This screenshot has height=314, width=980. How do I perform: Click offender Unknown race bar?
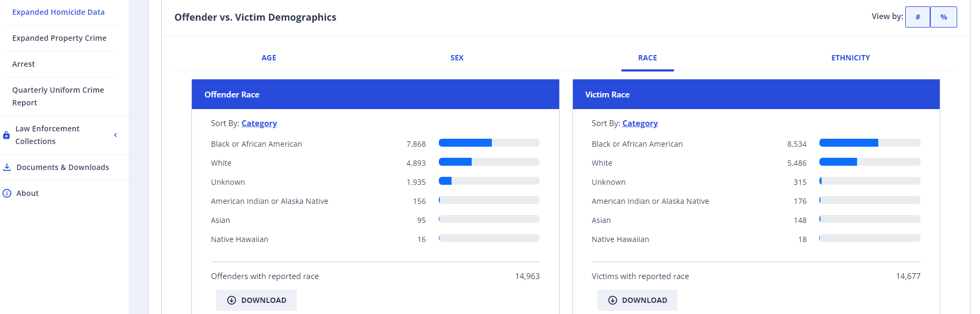489,181
